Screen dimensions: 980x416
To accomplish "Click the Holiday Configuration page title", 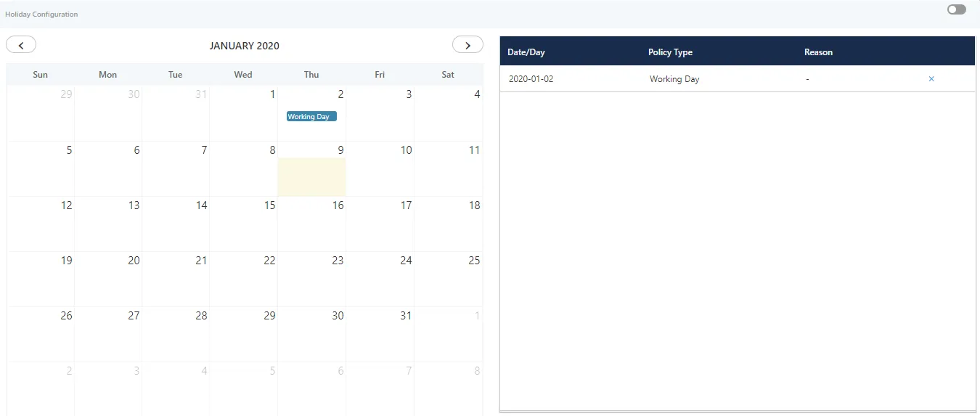I will tap(41, 15).
